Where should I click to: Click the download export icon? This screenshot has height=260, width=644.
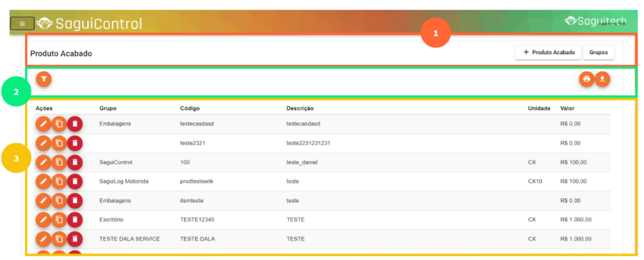pos(602,79)
